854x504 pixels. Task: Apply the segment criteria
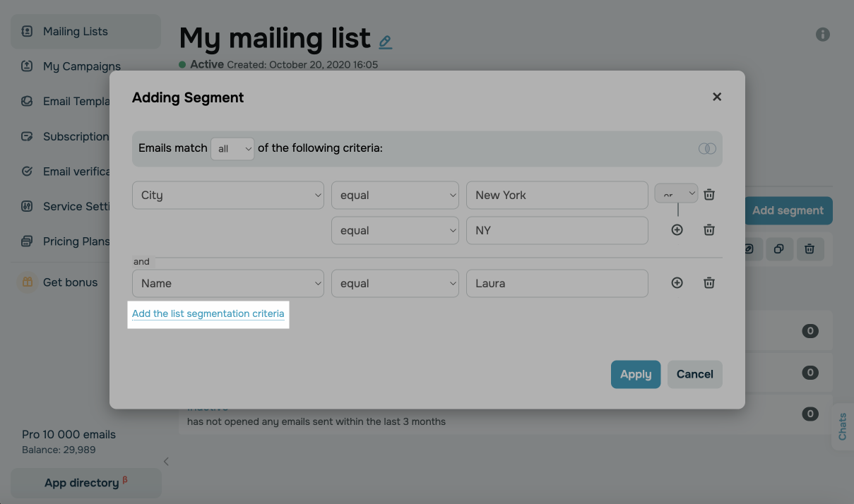click(x=636, y=374)
